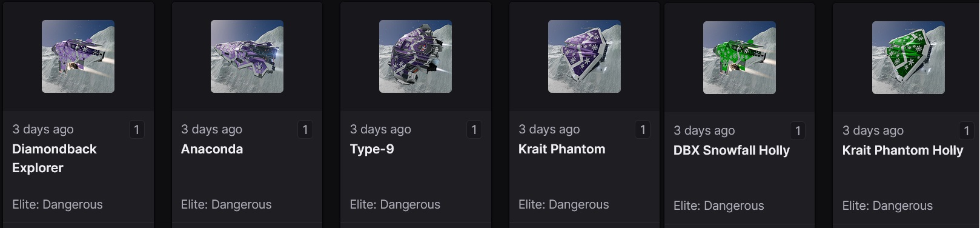Open the purple Krait Phantom thumbnail
Screen dimensions: 980x228
(x=584, y=56)
